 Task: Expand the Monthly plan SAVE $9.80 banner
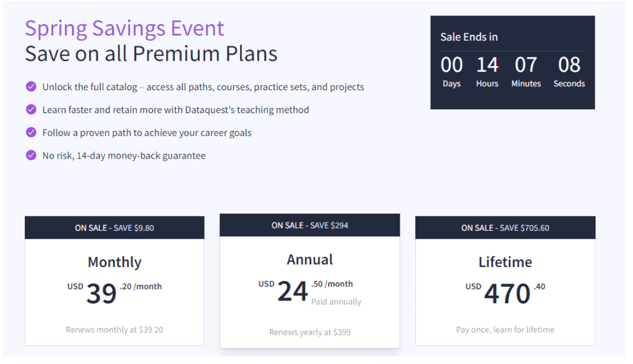click(114, 227)
